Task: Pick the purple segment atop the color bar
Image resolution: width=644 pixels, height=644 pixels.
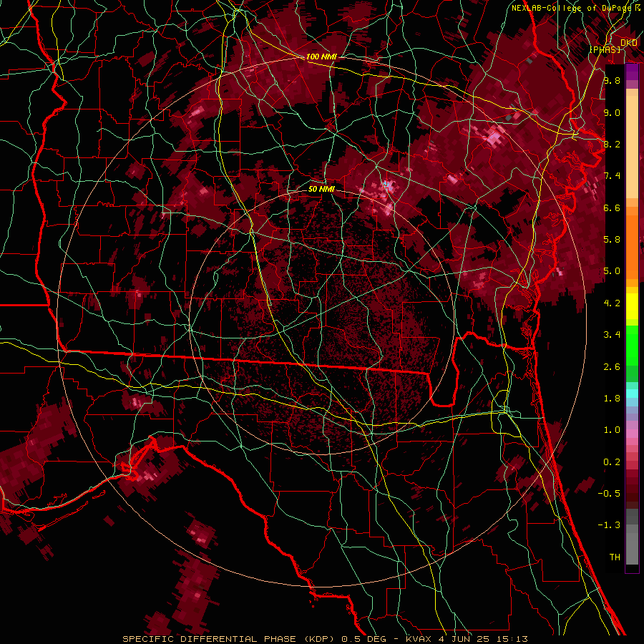Action: tap(632, 72)
